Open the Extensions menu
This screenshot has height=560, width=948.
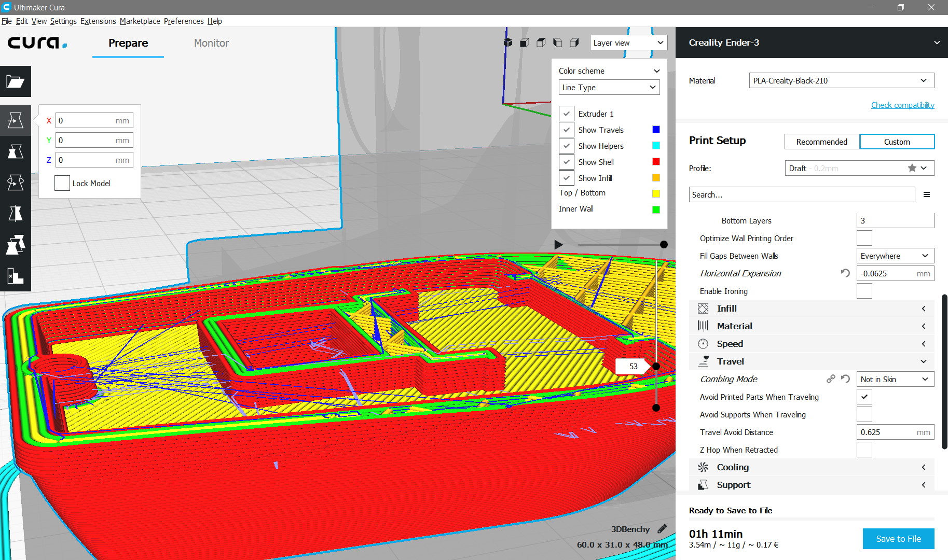98,21
